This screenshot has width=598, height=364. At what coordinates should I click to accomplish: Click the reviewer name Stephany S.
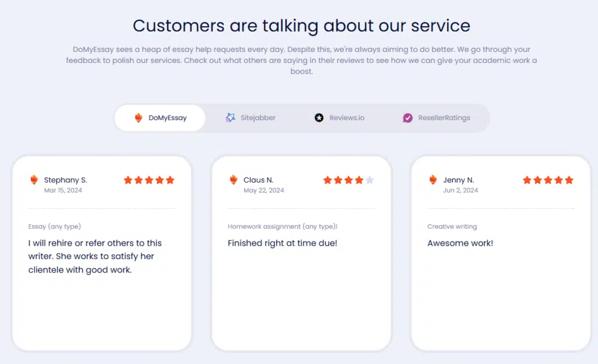click(65, 180)
